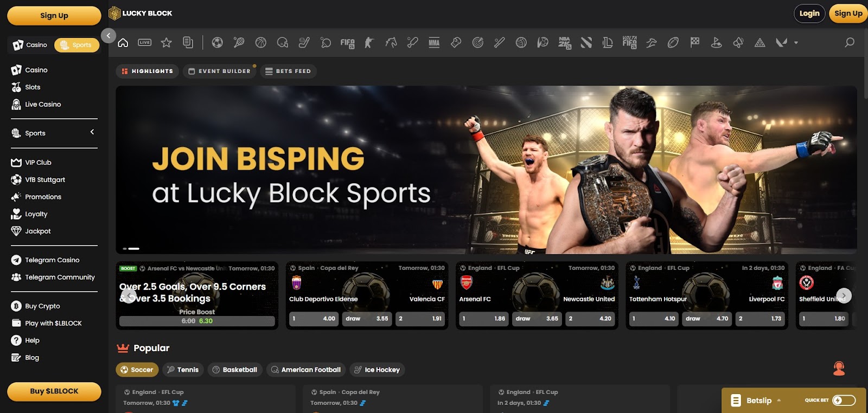Bet Valencia CF win at 1.91
Image resolution: width=868 pixels, height=413 pixels.
(420, 319)
